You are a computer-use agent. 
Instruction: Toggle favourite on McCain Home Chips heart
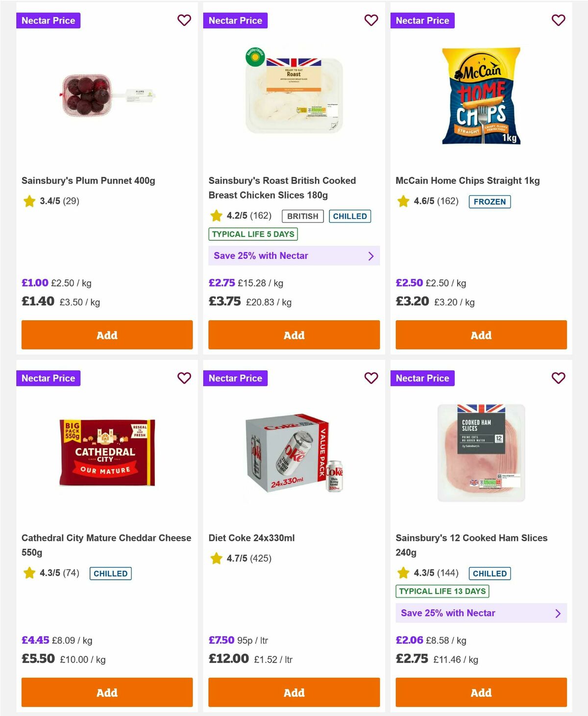[558, 21]
